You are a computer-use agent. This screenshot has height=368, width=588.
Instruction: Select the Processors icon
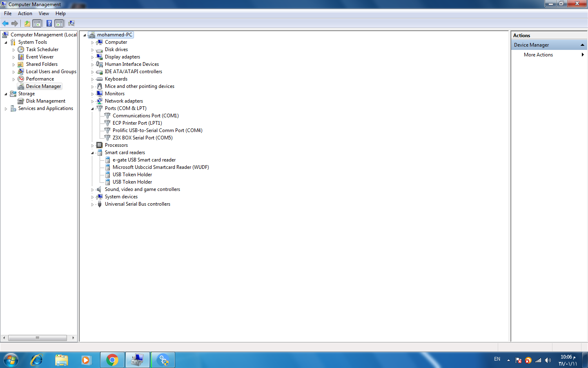100,145
